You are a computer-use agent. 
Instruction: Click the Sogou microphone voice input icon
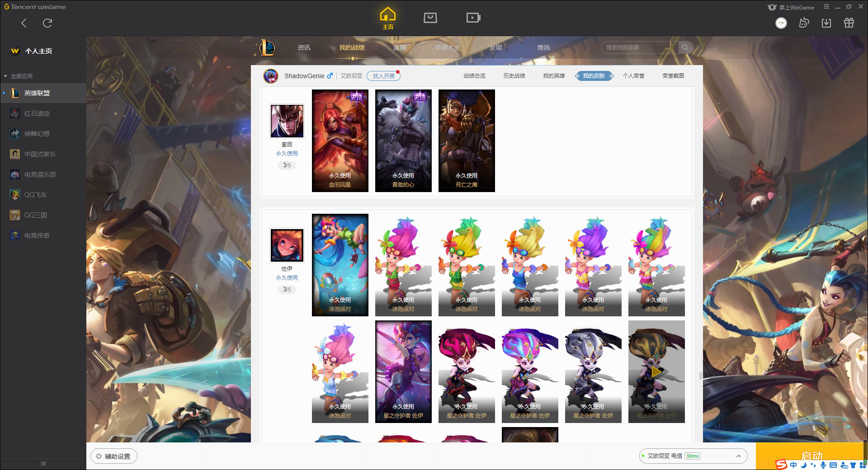tap(823, 465)
